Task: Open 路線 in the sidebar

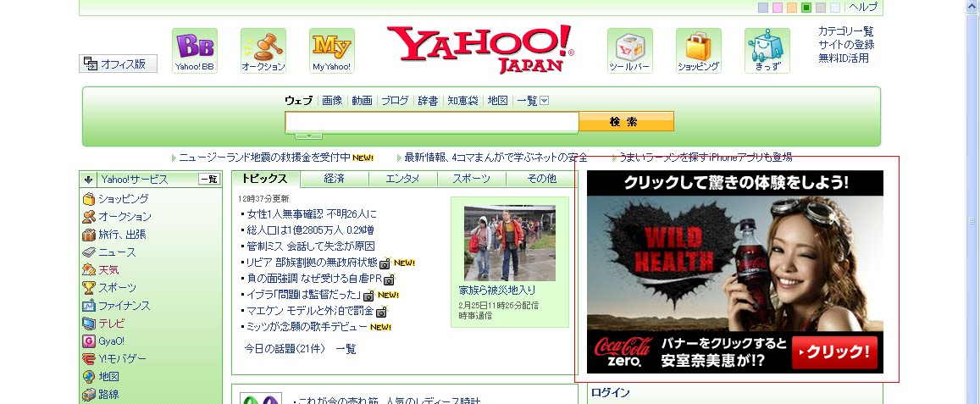Action: pyautogui.click(x=101, y=395)
